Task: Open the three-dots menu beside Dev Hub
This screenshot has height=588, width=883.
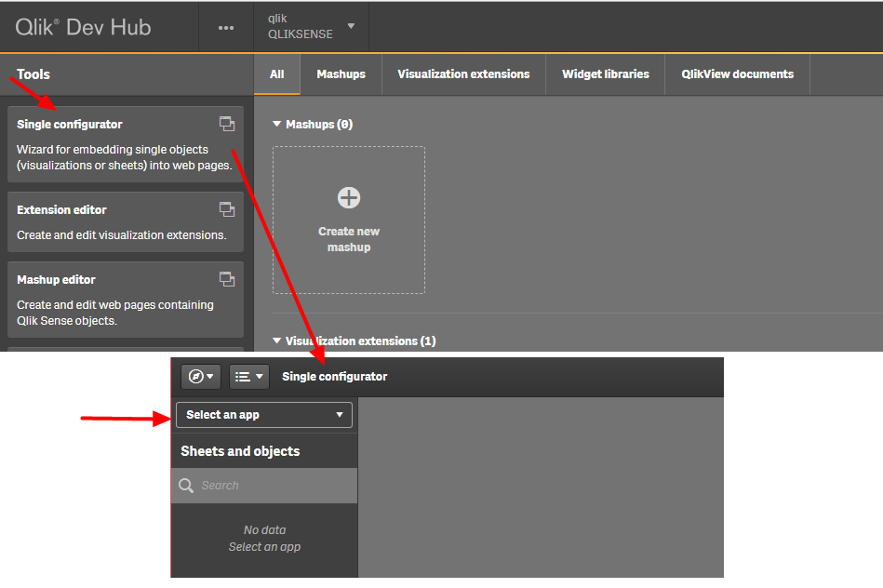Action: tap(226, 28)
